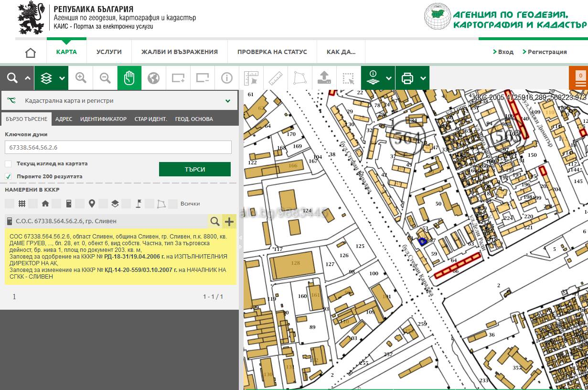Open the map layers tool
This screenshot has height=390, width=588.
point(46,78)
